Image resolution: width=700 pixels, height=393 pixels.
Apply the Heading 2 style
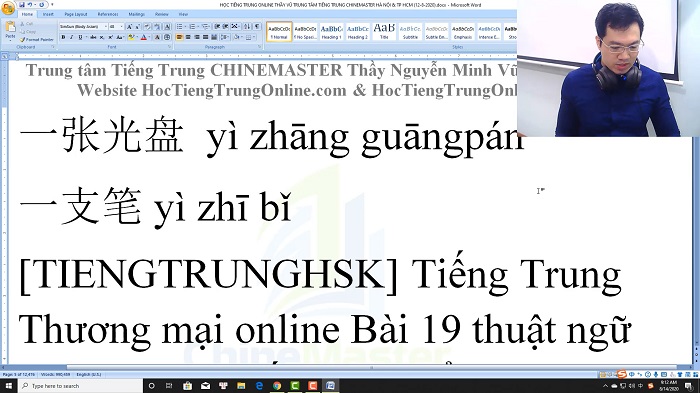point(358,31)
